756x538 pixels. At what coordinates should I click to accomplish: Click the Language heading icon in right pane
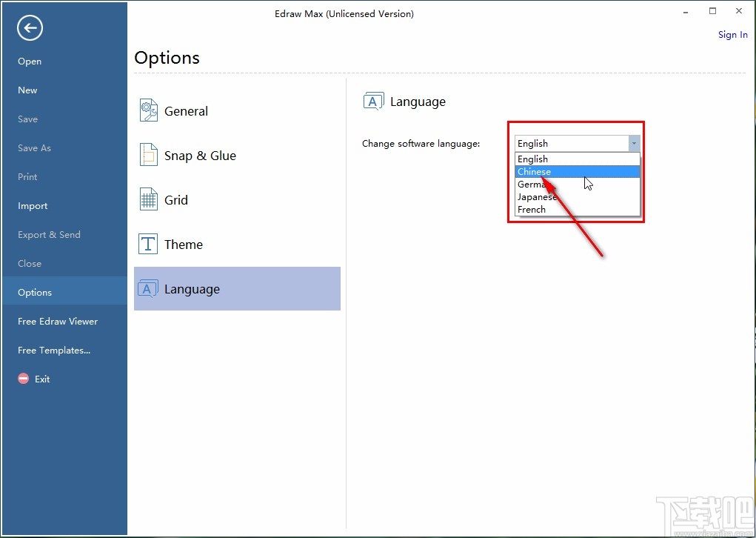373,102
